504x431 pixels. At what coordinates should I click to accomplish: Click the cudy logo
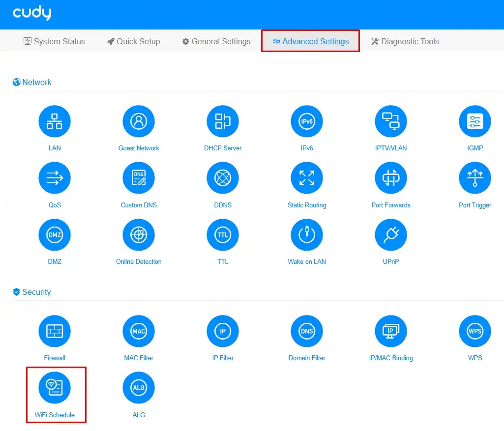point(32,13)
